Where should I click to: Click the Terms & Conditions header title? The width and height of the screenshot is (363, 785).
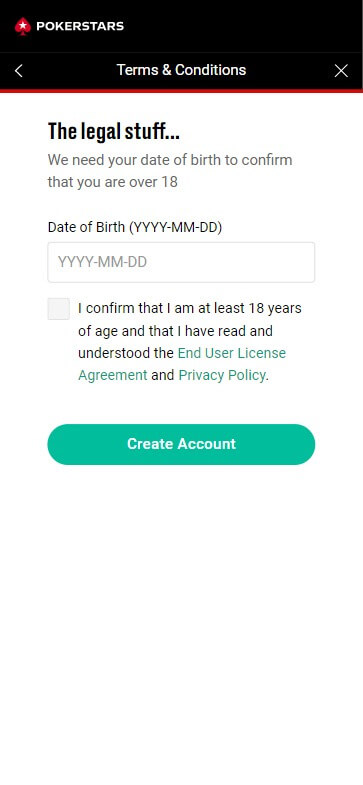(181, 70)
